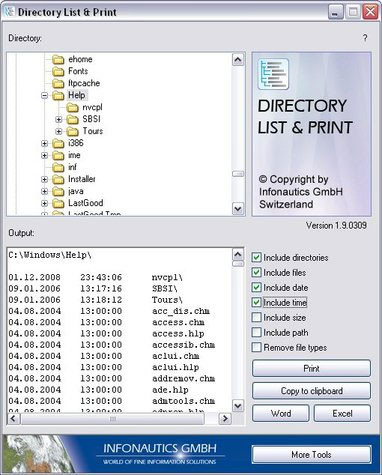Click the Help folder icon

(x=58, y=96)
